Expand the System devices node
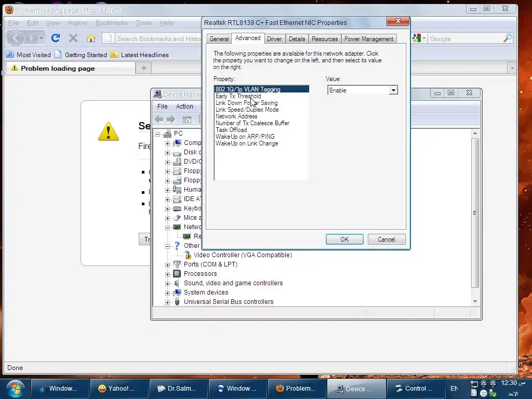Screen dimensions: 532x399 (x=168, y=293)
